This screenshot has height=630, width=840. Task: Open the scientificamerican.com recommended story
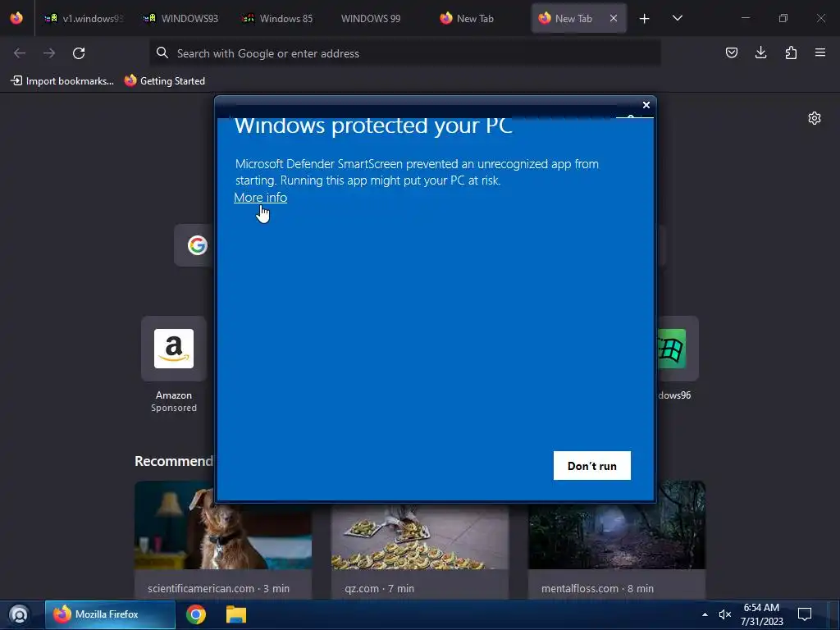click(x=223, y=540)
